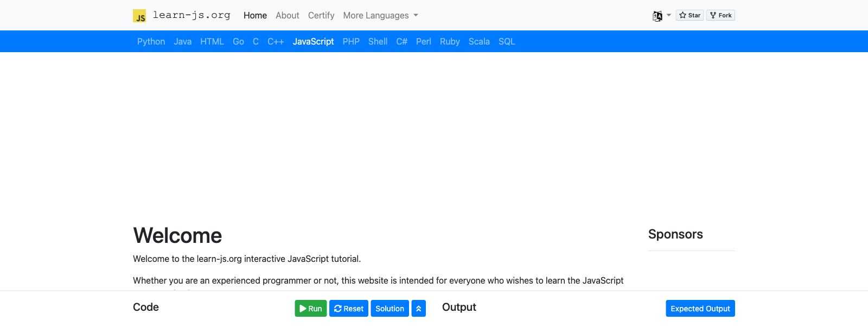This screenshot has height=326, width=868.
Task: Switch to the Ruby tutorial
Action: [x=450, y=41]
